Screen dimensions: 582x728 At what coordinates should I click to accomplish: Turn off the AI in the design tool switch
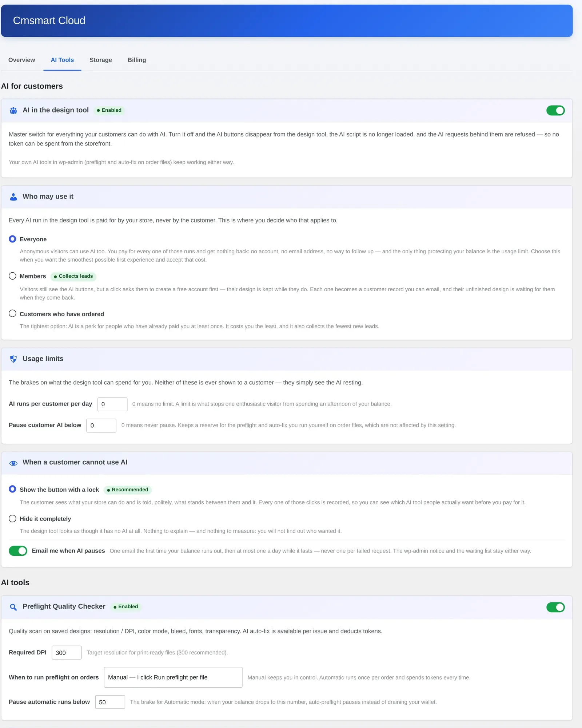pyautogui.click(x=555, y=110)
